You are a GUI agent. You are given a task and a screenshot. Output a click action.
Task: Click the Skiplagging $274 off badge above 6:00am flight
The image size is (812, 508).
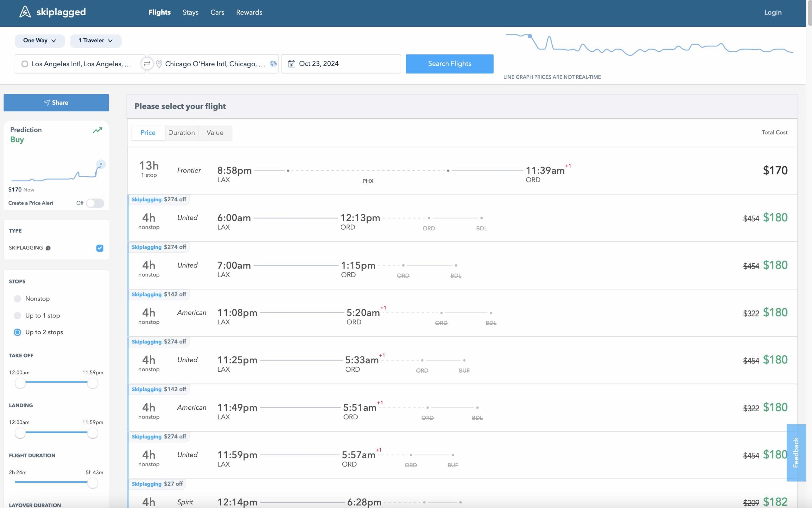(159, 199)
